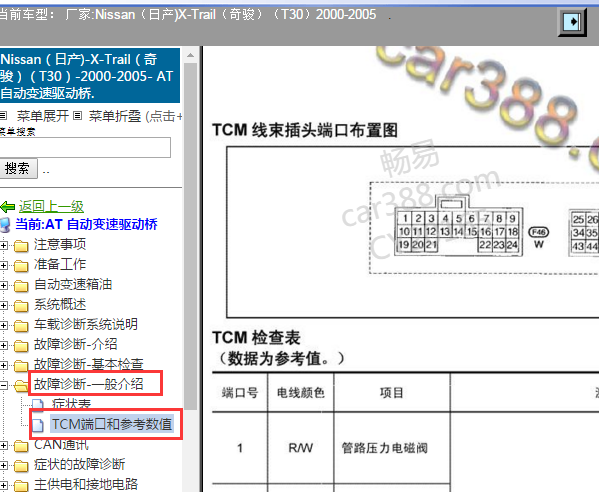This screenshot has width=599, height=492.
Task: Expand the 车载诊断系统说明 tree node
Action: click(3, 325)
